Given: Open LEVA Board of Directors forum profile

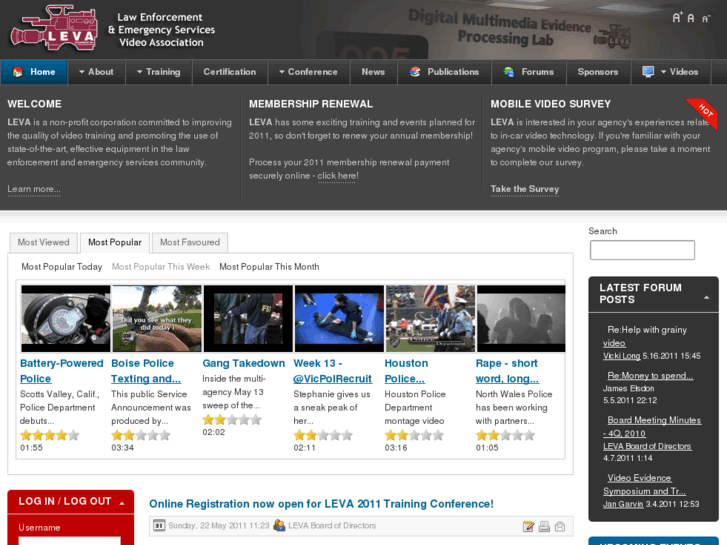Looking at the screenshot, I should point(647,446).
